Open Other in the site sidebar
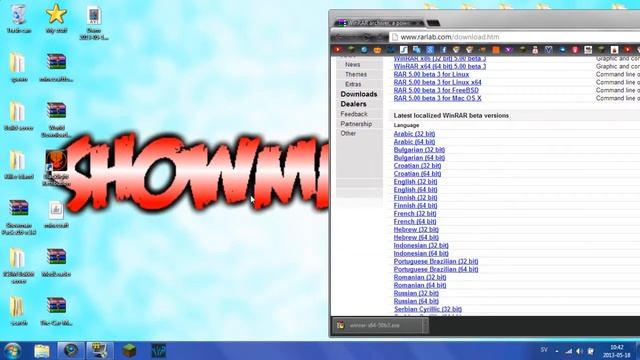 click(348, 133)
